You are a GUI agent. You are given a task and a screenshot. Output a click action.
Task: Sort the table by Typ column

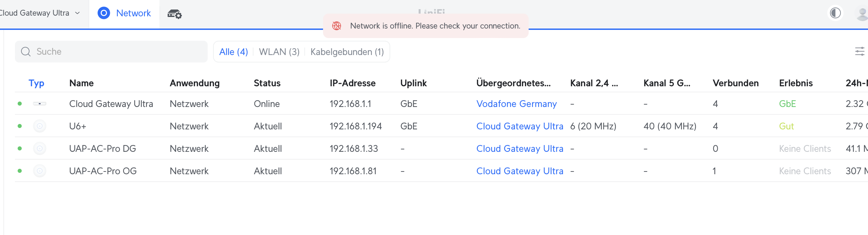pos(36,83)
